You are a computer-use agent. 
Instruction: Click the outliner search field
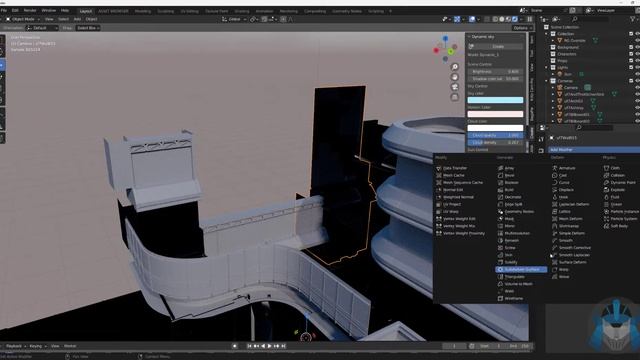[590, 19]
